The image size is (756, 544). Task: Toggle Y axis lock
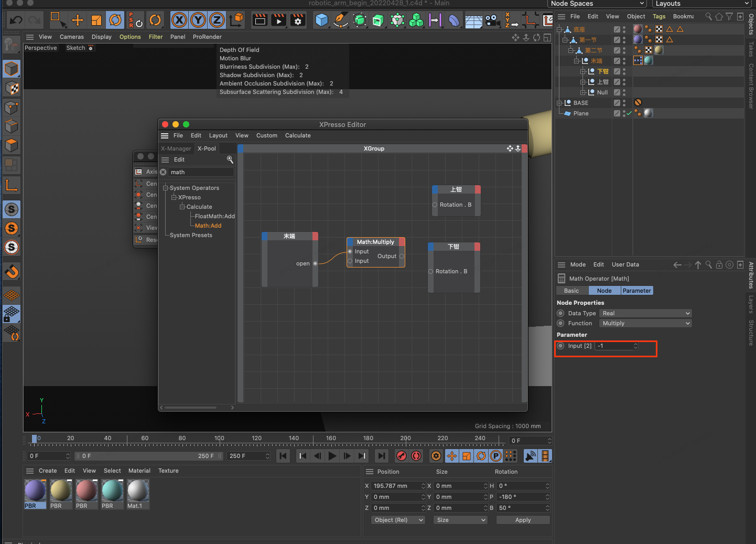198,20
